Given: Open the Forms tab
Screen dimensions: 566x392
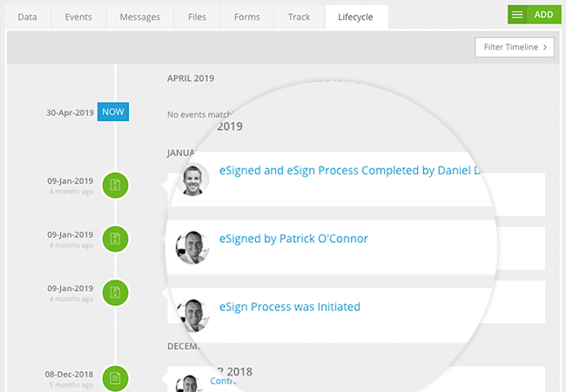Looking at the screenshot, I should [246, 17].
